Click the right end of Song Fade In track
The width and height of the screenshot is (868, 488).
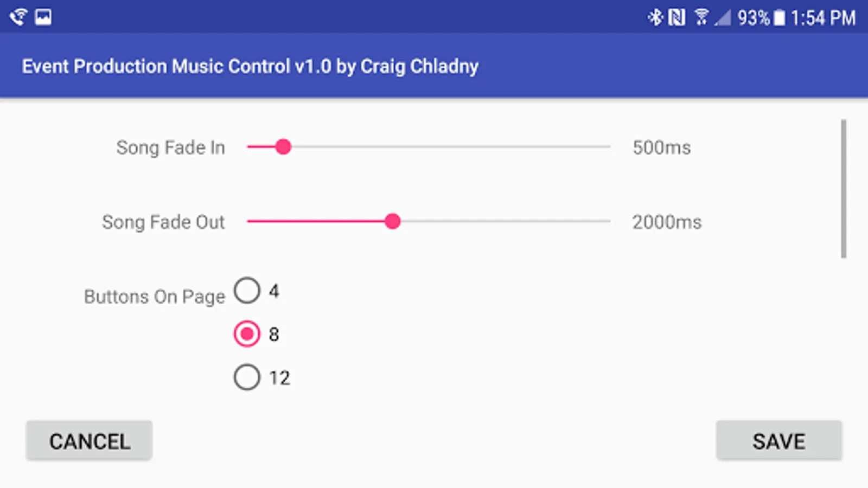607,147
